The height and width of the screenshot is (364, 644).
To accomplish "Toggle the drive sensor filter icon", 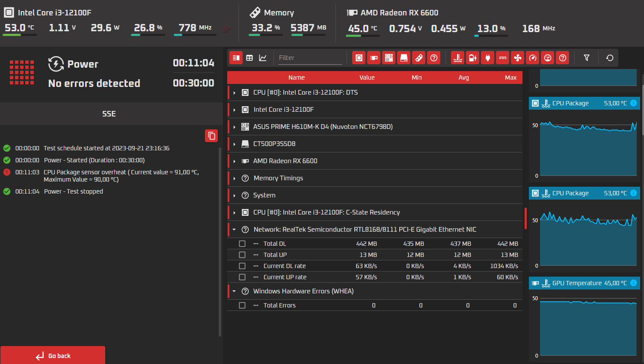I will tap(404, 58).
